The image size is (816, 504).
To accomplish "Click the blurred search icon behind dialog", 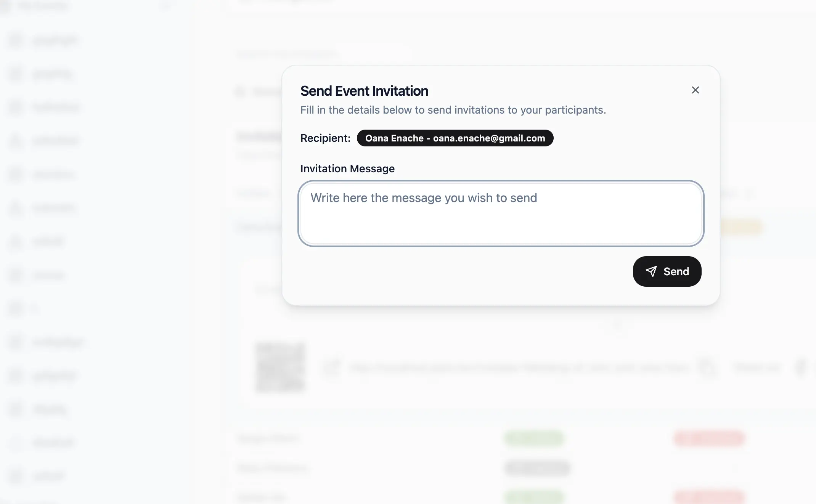I will coord(240,92).
